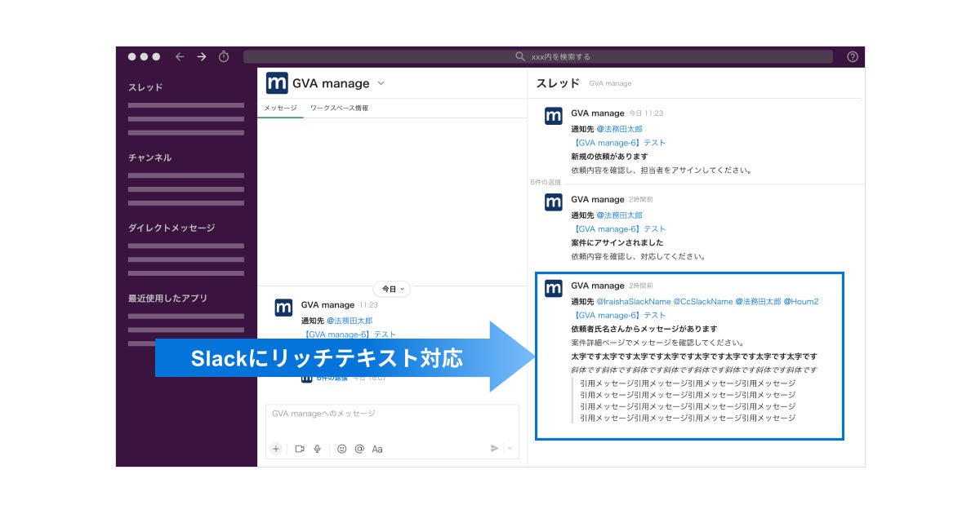
Task: Click @法務田太郎 mention in channel 11:23 message
Action: [x=350, y=321]
